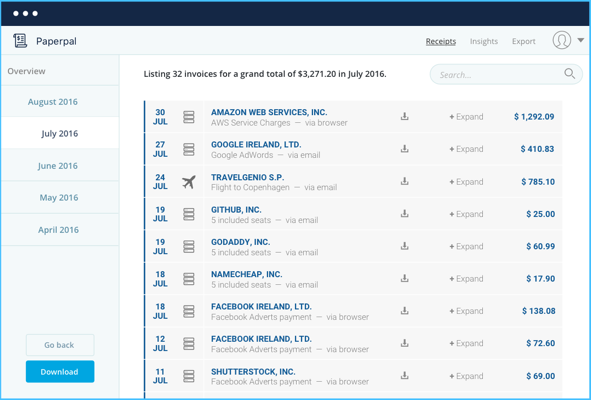Download the Amazon Web Services invoice
The image size is (591, 400).
[404, 116]
